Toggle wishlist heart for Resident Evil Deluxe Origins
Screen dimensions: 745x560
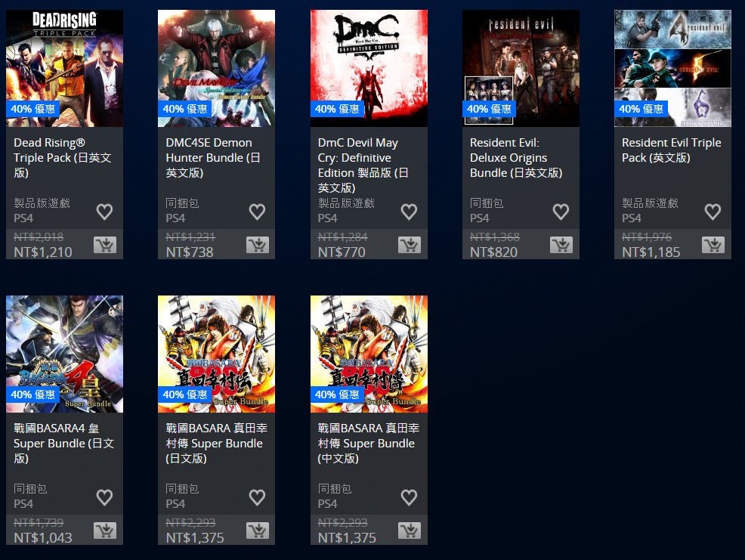click(561, 212)
